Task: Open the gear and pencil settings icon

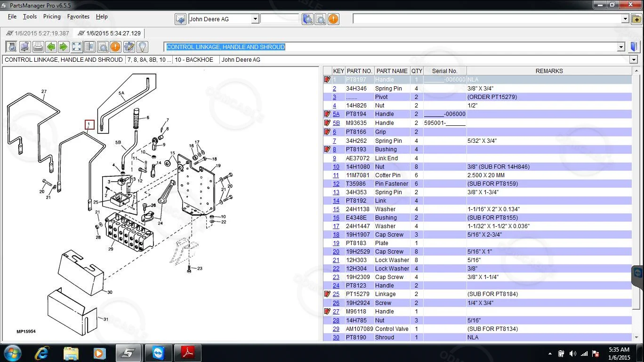Action: (x=129, y=47)
